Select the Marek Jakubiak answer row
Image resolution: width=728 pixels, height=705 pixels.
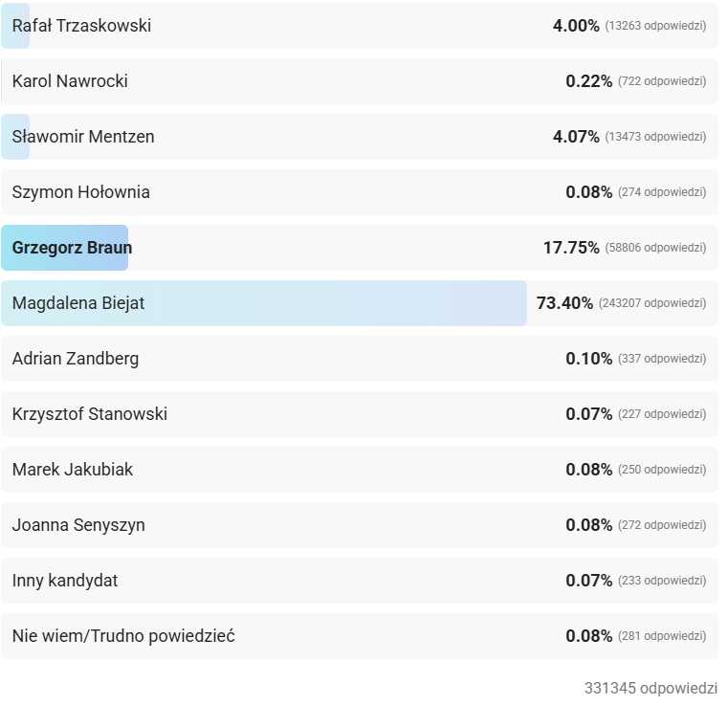(x=360, y=470)
